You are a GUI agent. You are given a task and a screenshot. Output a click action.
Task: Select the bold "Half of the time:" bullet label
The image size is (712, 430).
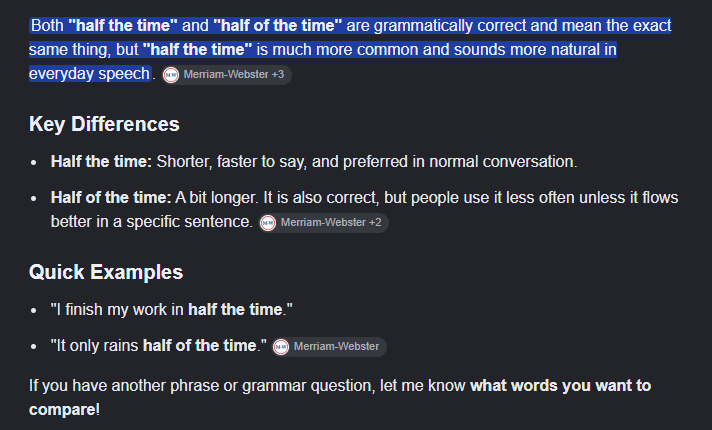coord(111,198)
